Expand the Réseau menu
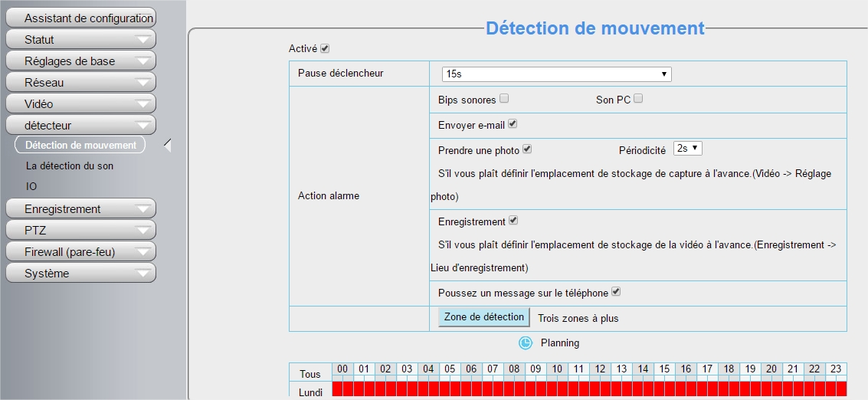Screen dimensions: 868x400 (80, 83)
